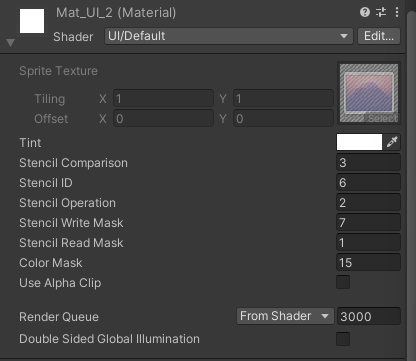Open the three-dot context menu

[397, 12]
